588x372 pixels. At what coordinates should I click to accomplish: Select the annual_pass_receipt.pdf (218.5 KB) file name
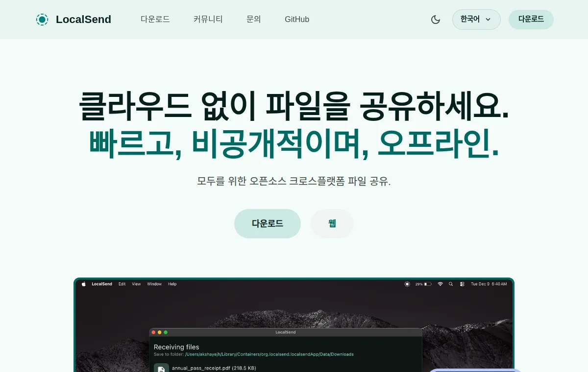(214, 368)
